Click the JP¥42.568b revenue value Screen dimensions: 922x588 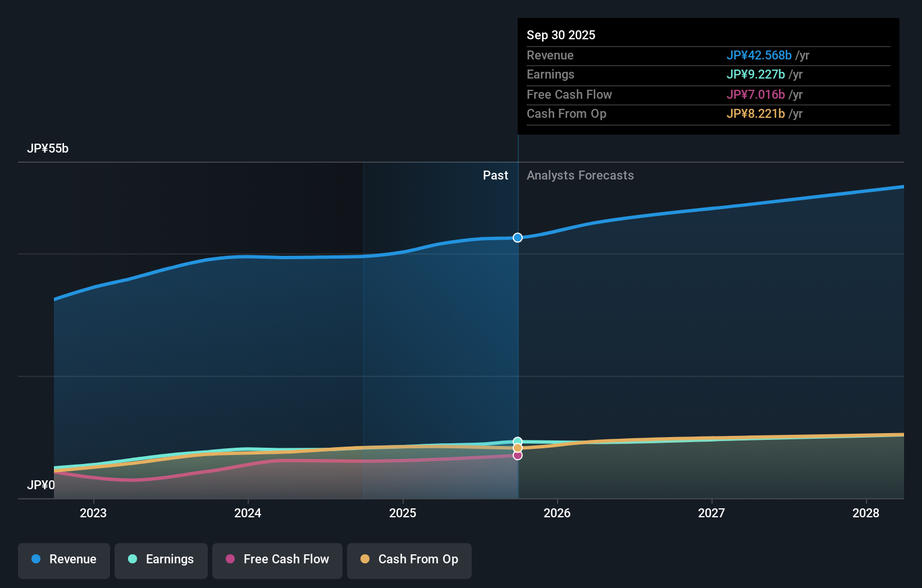(760, 56)
